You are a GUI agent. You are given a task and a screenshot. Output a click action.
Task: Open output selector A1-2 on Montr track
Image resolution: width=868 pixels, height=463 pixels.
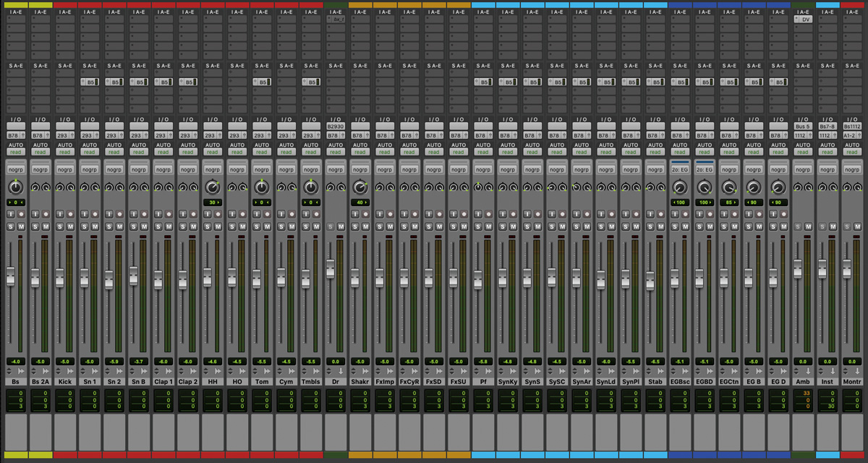(x=852, y=135)
